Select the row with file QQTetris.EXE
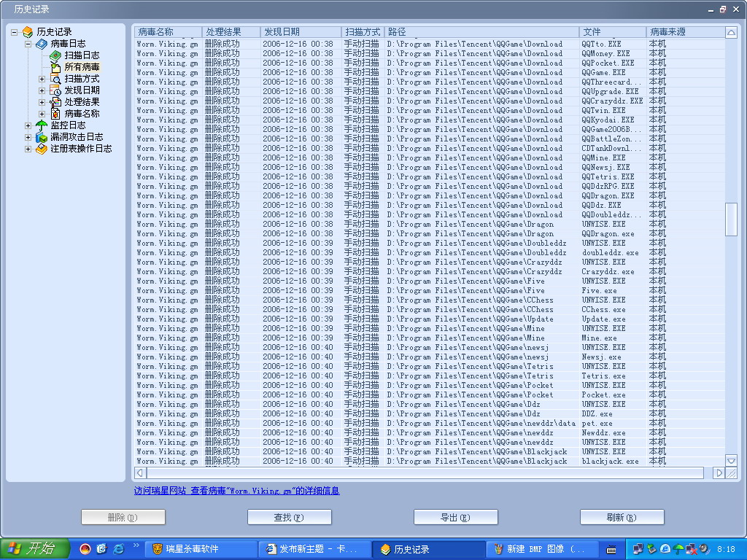This screenshot has height=560, width=747. [430, 176]
